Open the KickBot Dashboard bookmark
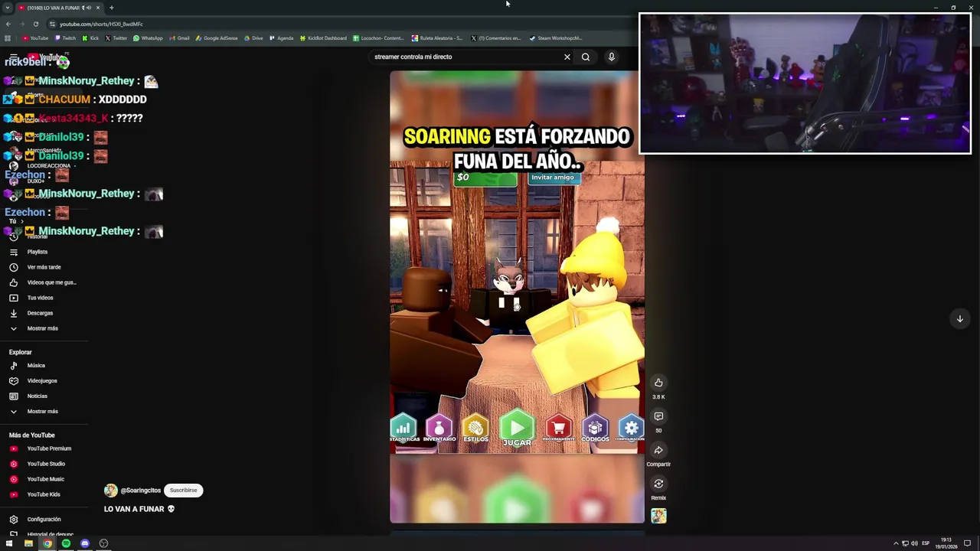The image size is (980, 551). [x=322, y=38]
